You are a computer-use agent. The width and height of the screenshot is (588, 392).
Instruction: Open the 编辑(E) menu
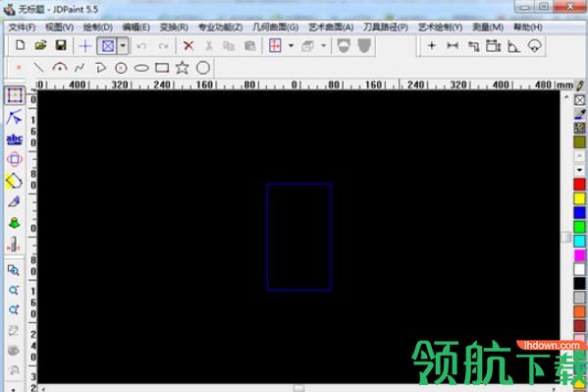coord(136,28)
